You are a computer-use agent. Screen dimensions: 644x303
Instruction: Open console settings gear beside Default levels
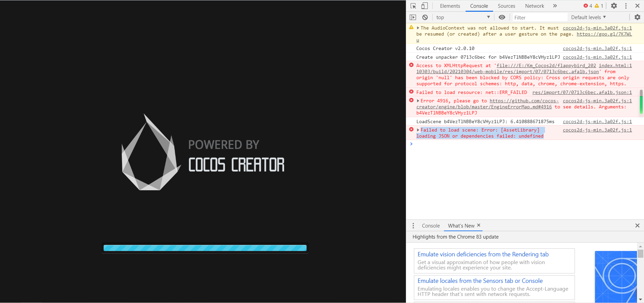(x=637, y=17)
